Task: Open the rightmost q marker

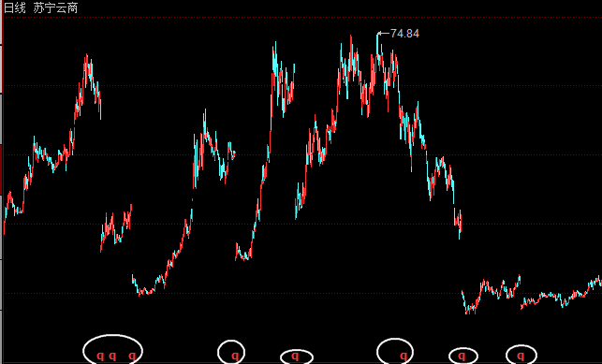Action: click(x=521, y=356)
